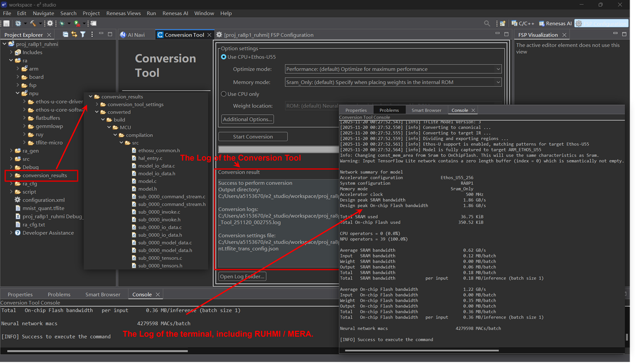Switch to C/C++ perspective
Viewport: 635px width, 364px height.
pos(523,23)
